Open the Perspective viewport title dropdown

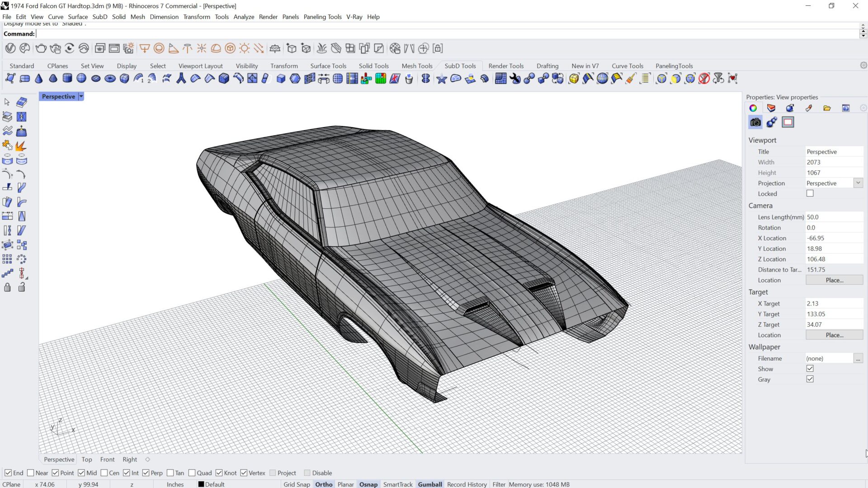pos(81,96)
